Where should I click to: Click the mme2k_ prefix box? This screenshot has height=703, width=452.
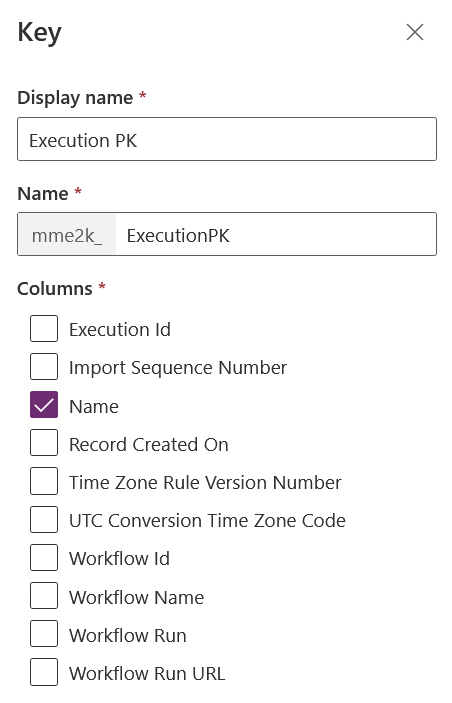(67, 234)
